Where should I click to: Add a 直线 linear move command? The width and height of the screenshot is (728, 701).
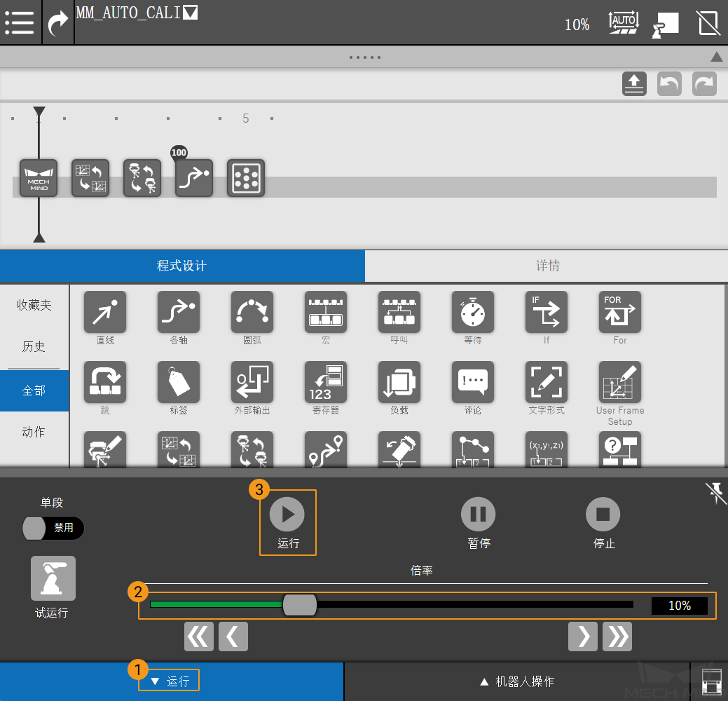point(105,312)
